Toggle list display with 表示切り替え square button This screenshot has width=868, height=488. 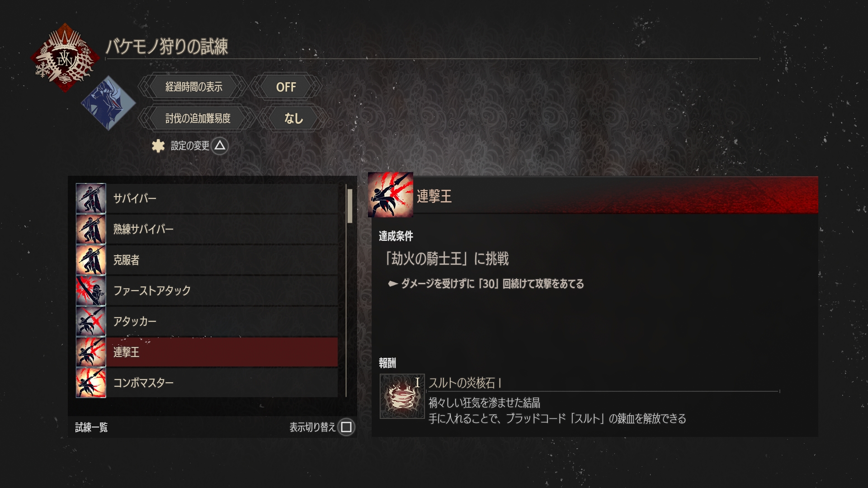346,427
